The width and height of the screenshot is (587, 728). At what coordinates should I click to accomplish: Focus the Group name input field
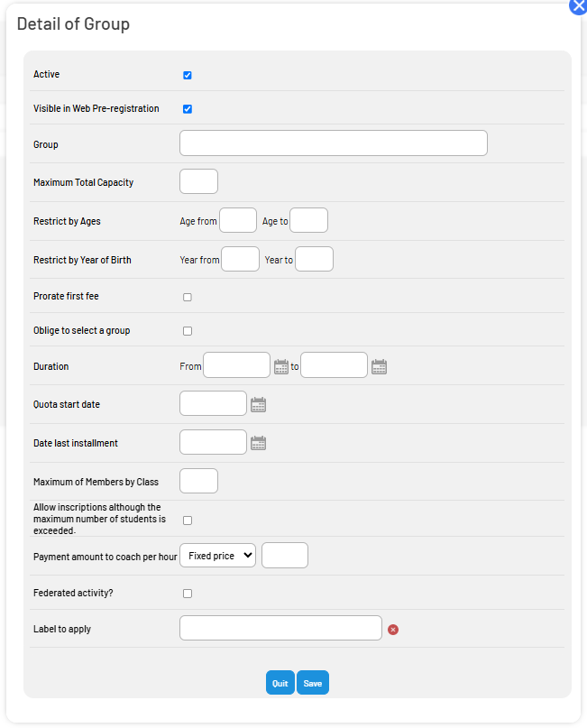coord(334,143)
